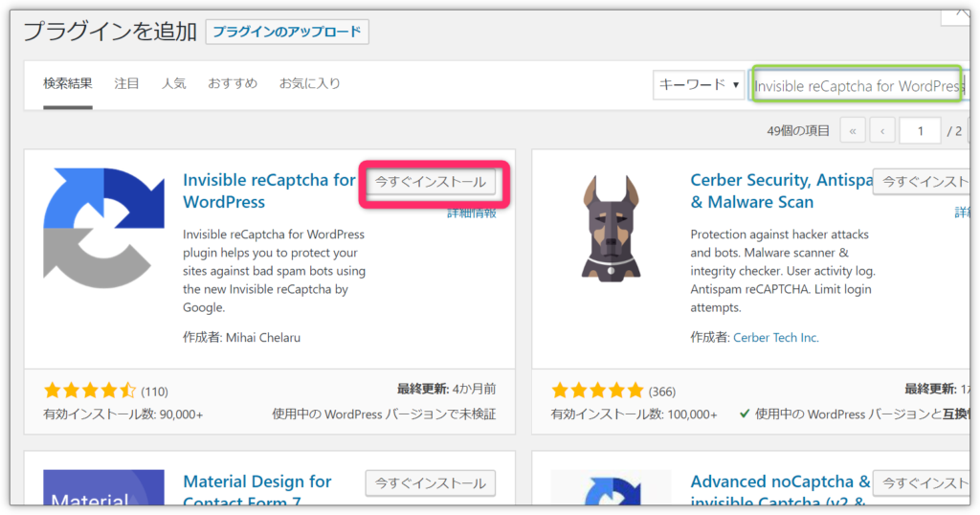Switch to the 注目 tab
The height and width of the screenshot is (515, 980).
(x=127, y=83)
